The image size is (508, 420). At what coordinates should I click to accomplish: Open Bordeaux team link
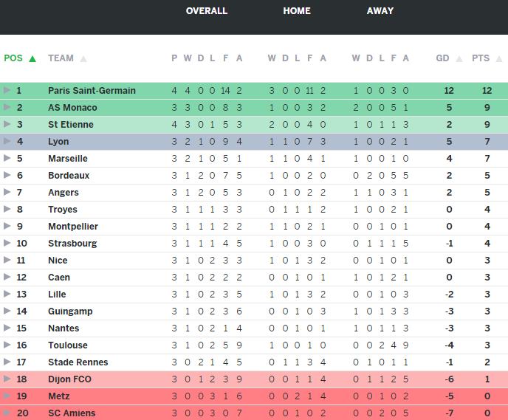[69, 176]
